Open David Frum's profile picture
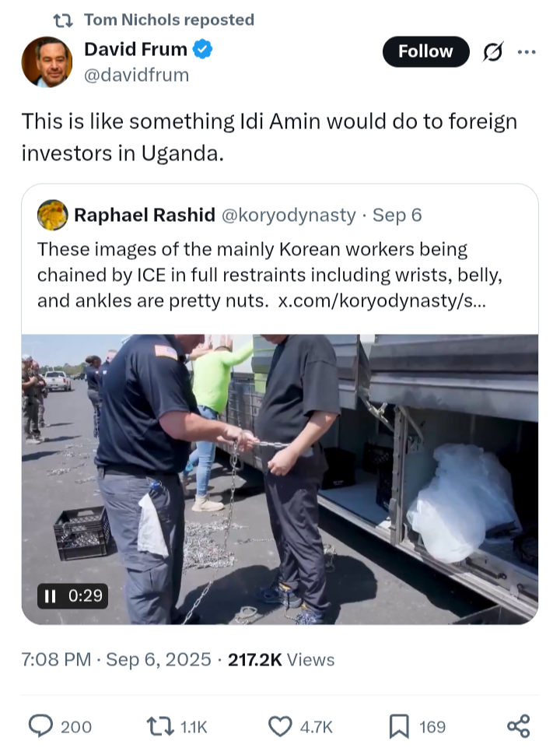Image resolution: width=560 pixels, height=755 pixels. [47, 61]
